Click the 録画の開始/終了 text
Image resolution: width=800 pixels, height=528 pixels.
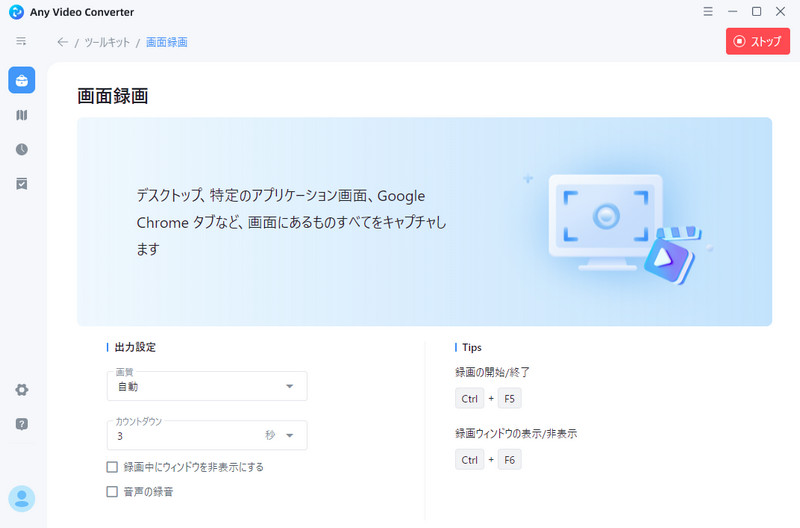(492, 372)
